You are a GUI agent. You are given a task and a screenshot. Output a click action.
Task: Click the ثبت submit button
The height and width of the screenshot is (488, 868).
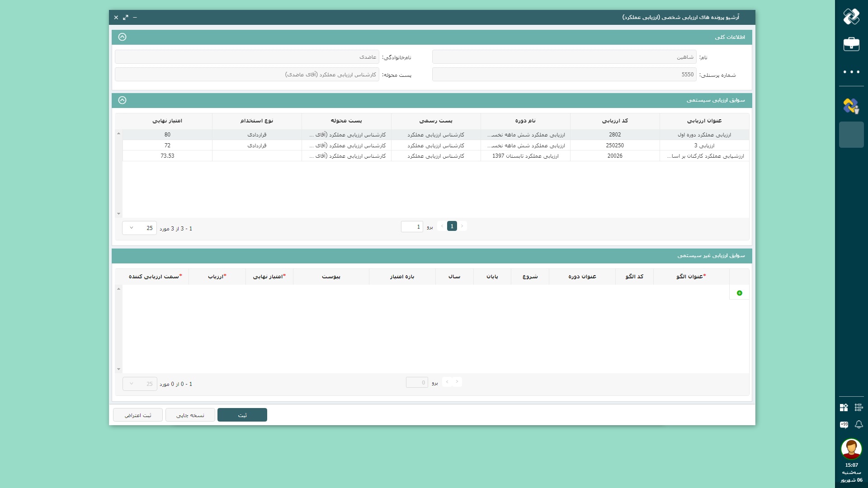pyautogui.click(x=242, y=415)
